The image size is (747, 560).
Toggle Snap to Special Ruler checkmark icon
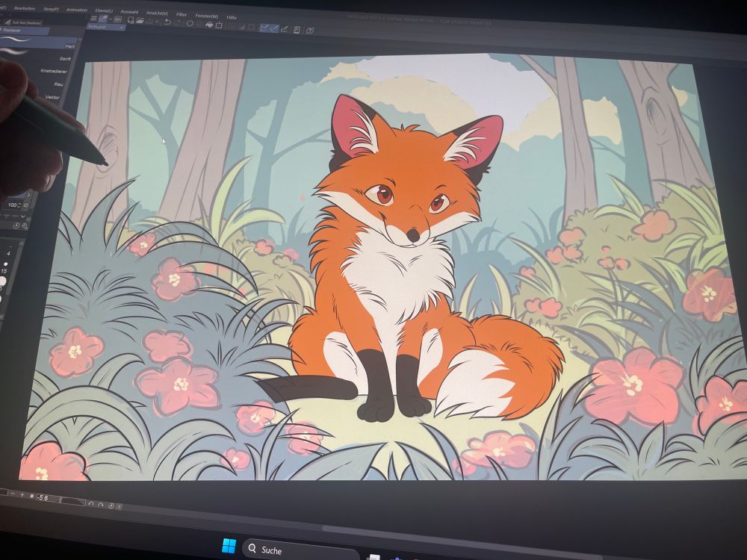(274, 28)
